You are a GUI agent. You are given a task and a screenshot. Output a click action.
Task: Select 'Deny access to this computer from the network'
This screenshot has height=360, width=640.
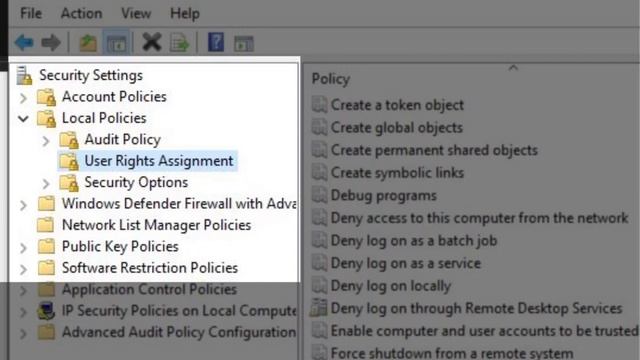(x=479, y=218)
